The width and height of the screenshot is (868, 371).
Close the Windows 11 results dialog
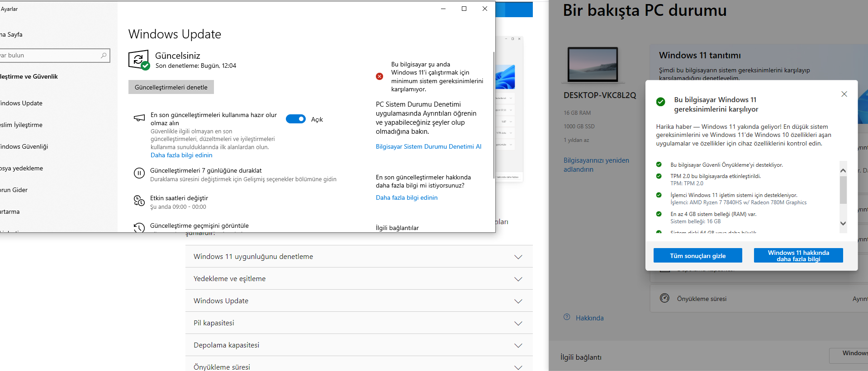coord(844,94)
